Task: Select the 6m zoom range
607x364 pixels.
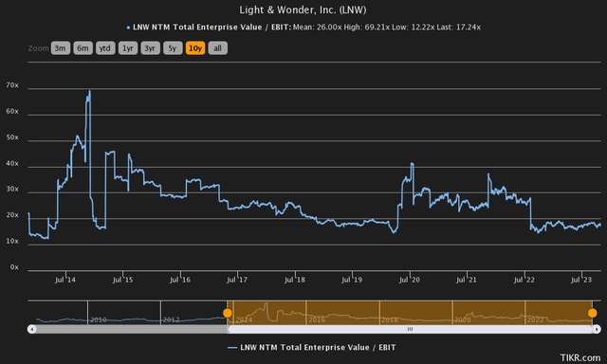Action: tap(83, 48)
